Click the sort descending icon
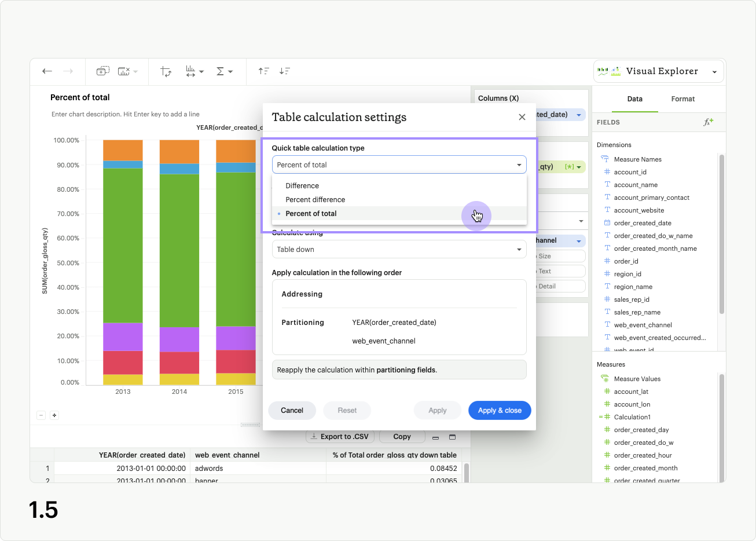756x541 pixels. (x=284, y=70)
